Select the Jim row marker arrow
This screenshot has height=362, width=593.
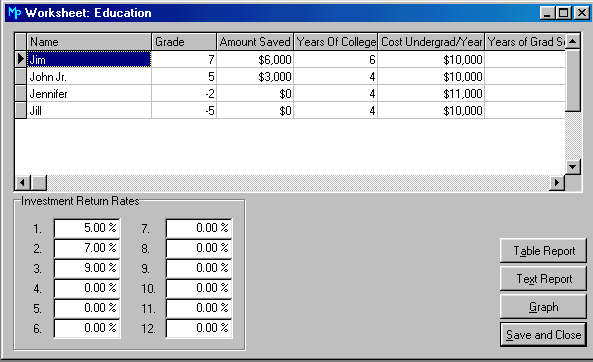coord(21,59)
